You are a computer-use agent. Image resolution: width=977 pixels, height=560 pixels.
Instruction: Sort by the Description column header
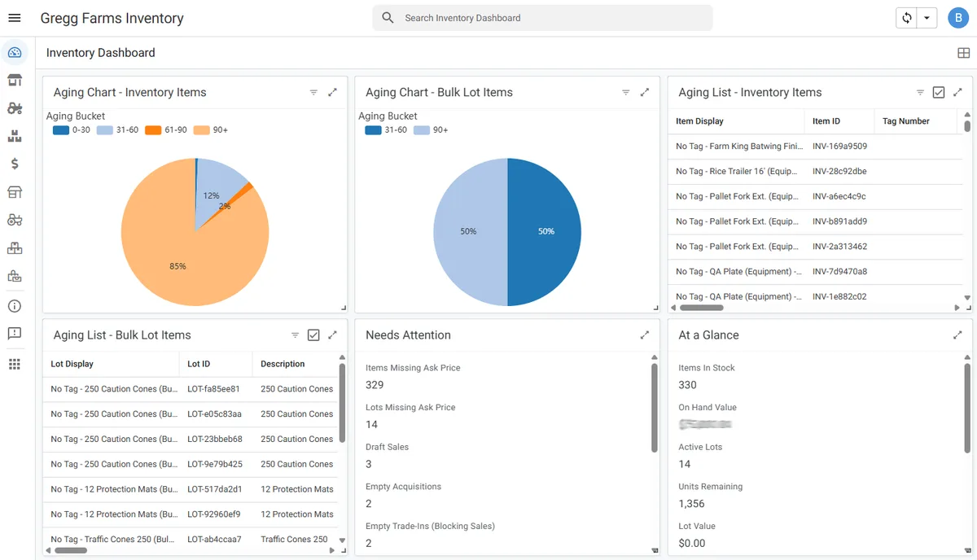[283, 364]
